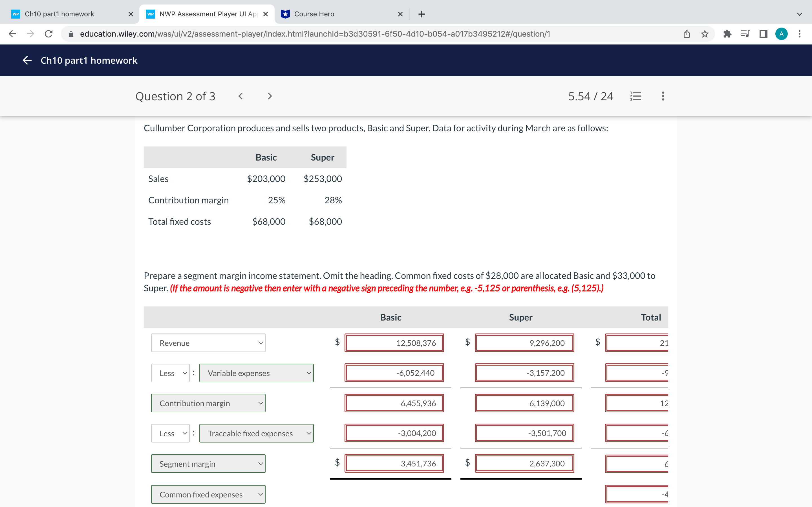812x507 pixels.
Task: Bookmark this page using the star icon
Action: coord(705,34)
